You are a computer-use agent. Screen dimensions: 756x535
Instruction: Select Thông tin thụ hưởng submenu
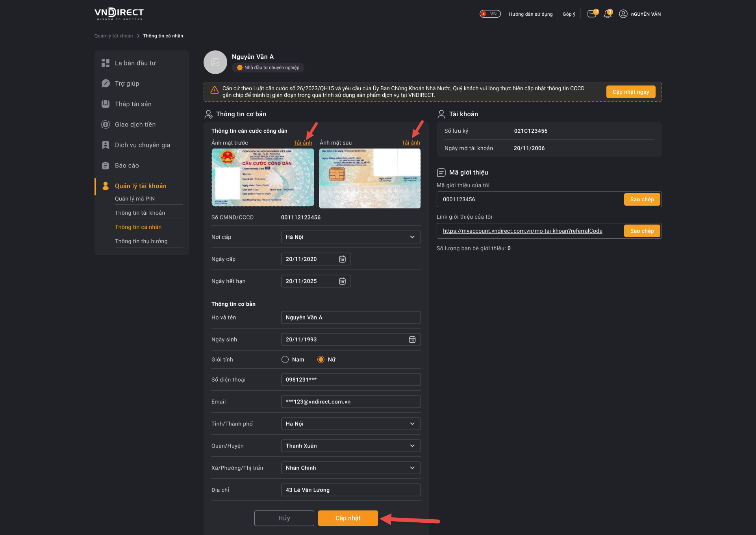coord(141,241)
